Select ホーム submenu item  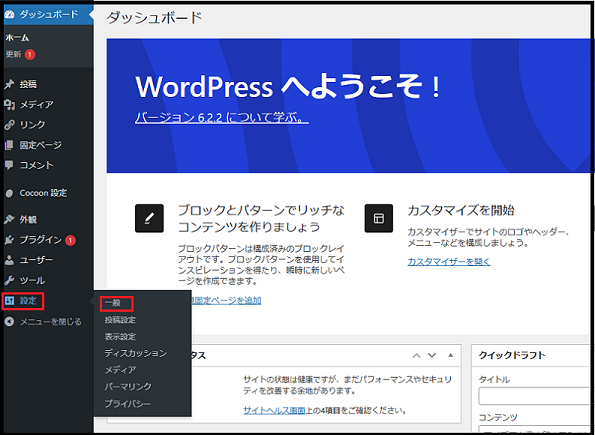[17, 38]
